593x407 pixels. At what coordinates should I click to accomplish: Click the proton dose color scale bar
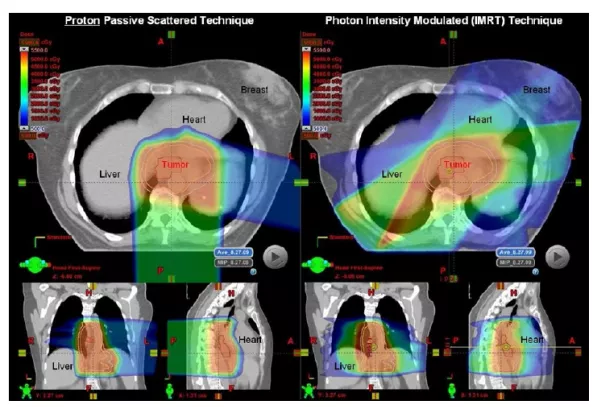click(x=24, y=89)
